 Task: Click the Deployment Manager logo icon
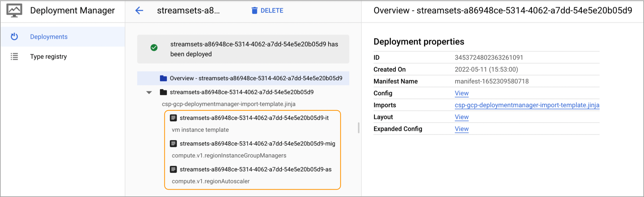[15, 11]
